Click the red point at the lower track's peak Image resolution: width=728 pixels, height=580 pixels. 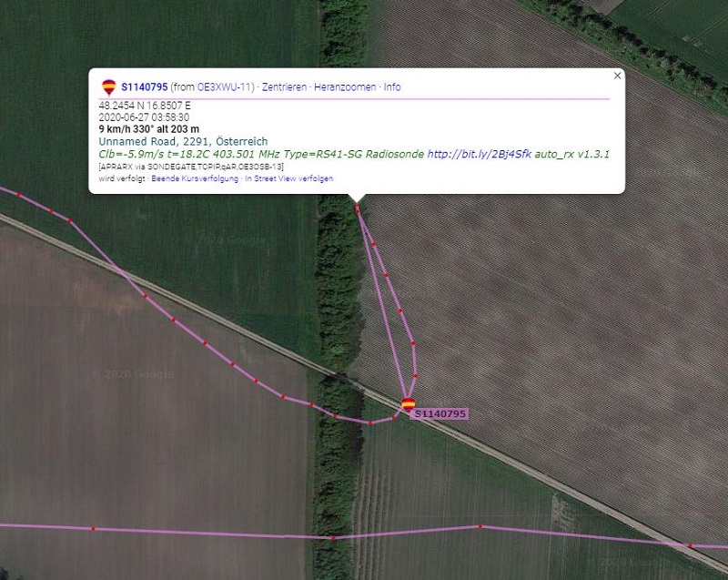click(x=480, y=526)
